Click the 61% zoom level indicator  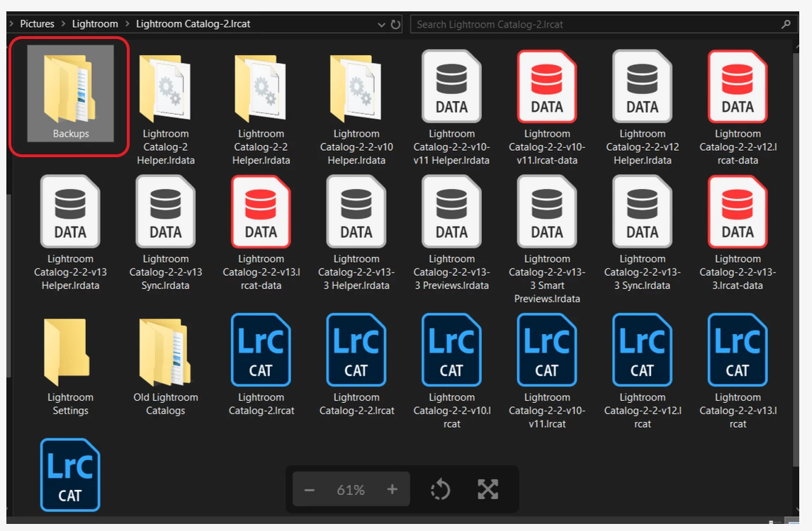tap(351, 490)
